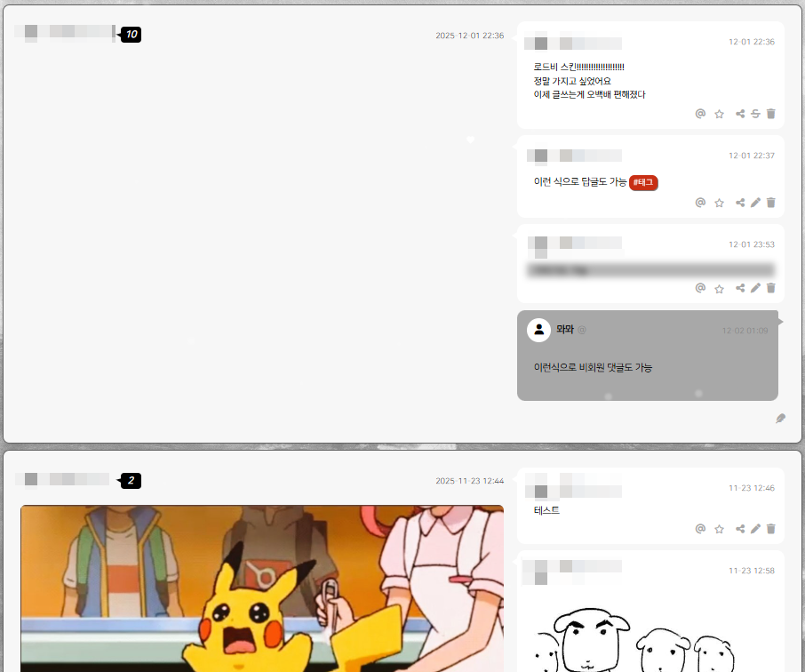Click the red #태그 tag
Viewport: 805px width, 672px height.
[x=643, y=182]
